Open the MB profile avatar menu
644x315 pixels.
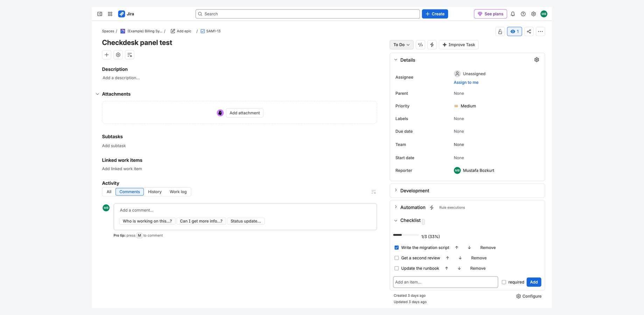[x=544, y=14]
